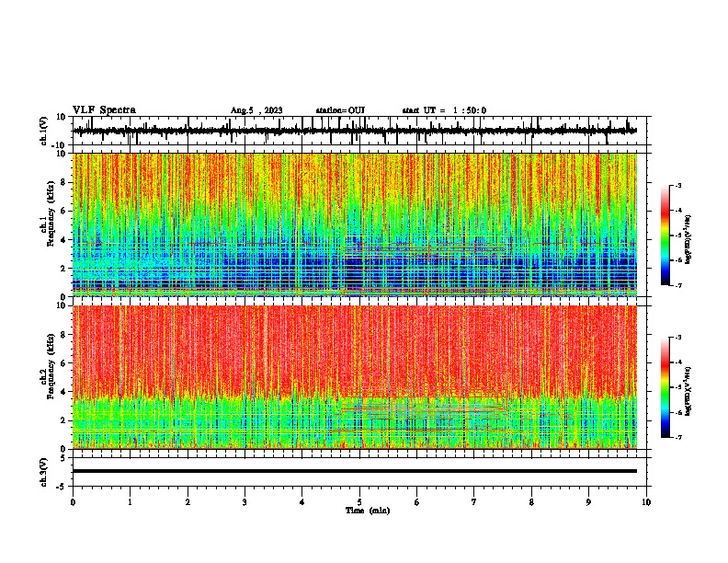Click the ch.2 spectrogram color scale bar
Screen dimensions: 728x563
(665, 387)
